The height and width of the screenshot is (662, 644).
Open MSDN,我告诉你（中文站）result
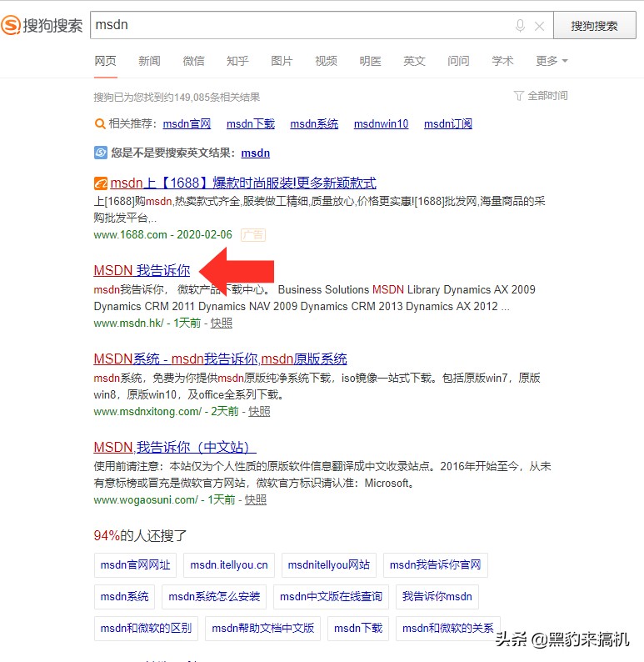175,447
